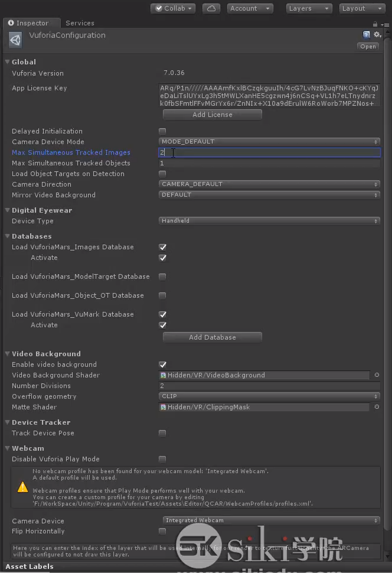Open the inspector tab context menu icon

coord(385,24)
